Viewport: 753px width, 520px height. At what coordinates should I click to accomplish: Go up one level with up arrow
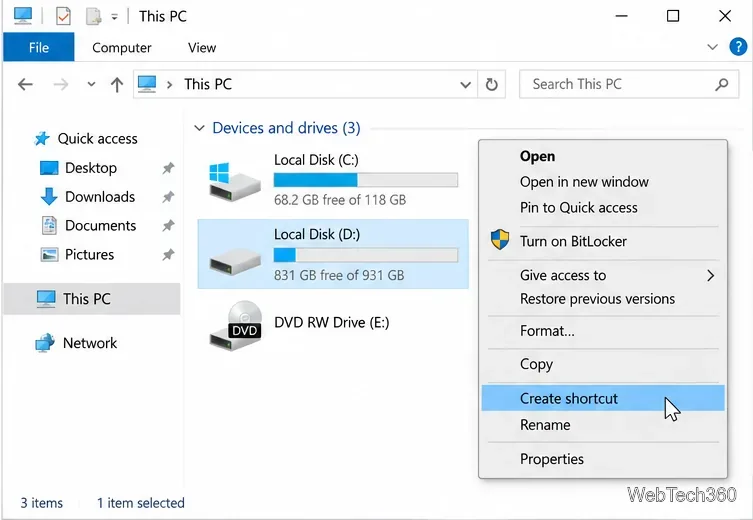[x=117, y=85]
